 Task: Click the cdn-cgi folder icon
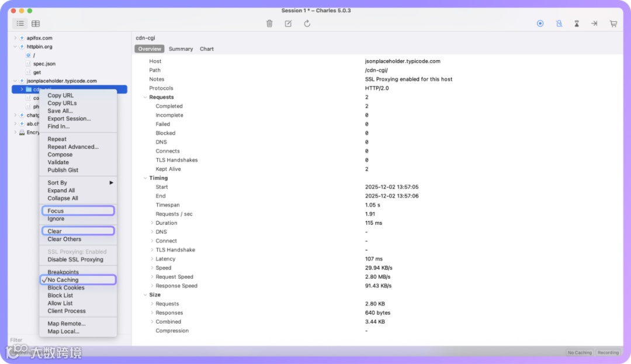[29, 89]
